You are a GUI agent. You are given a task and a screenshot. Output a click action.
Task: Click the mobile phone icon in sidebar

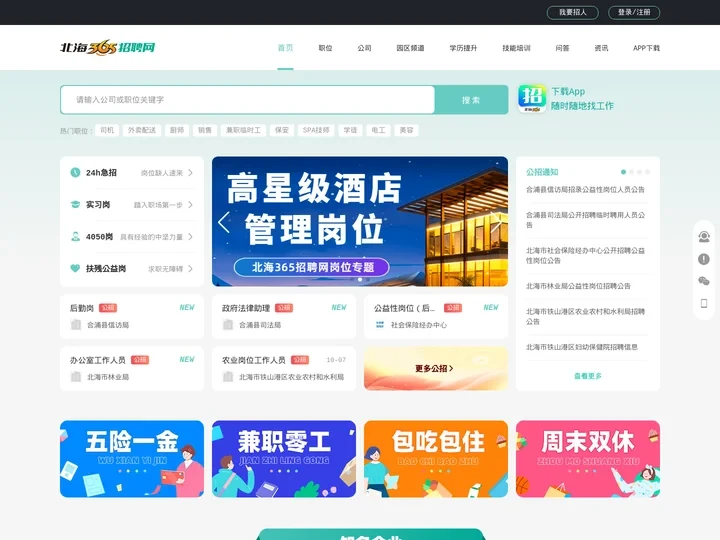(x=703, y=303)
